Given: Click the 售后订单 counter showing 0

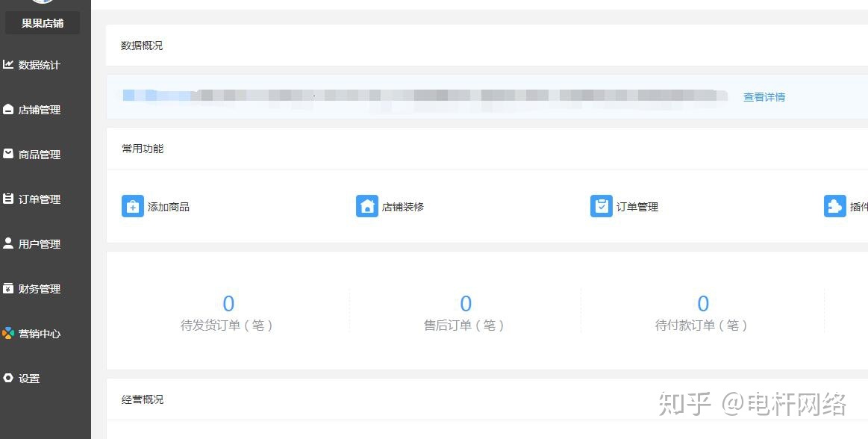Looking at the screenshot, I should coord(466,303).
